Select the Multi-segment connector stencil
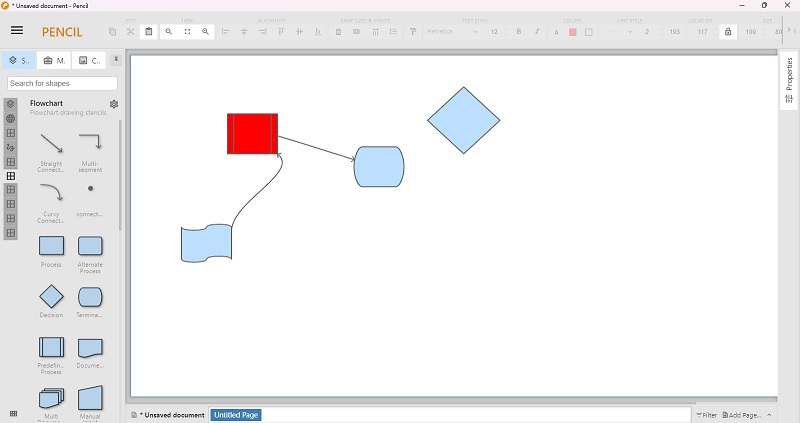Viewport: 800px width, 423px height. tap(90, 151)
